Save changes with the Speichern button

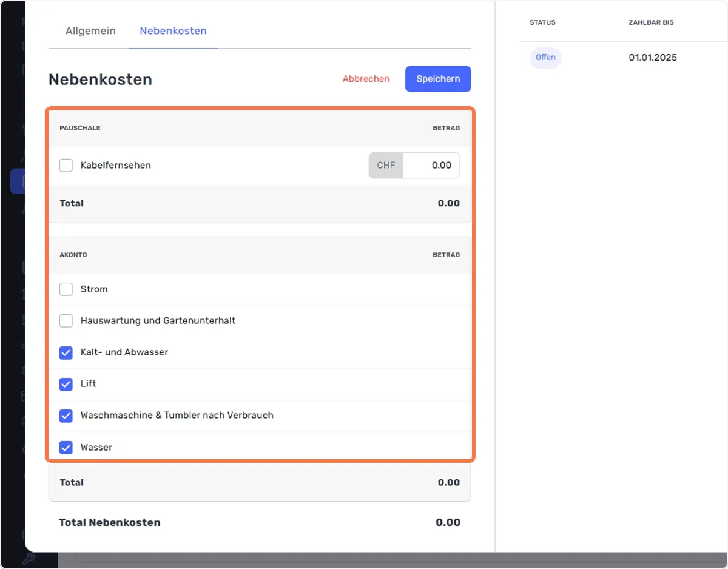tap(438, 79)
